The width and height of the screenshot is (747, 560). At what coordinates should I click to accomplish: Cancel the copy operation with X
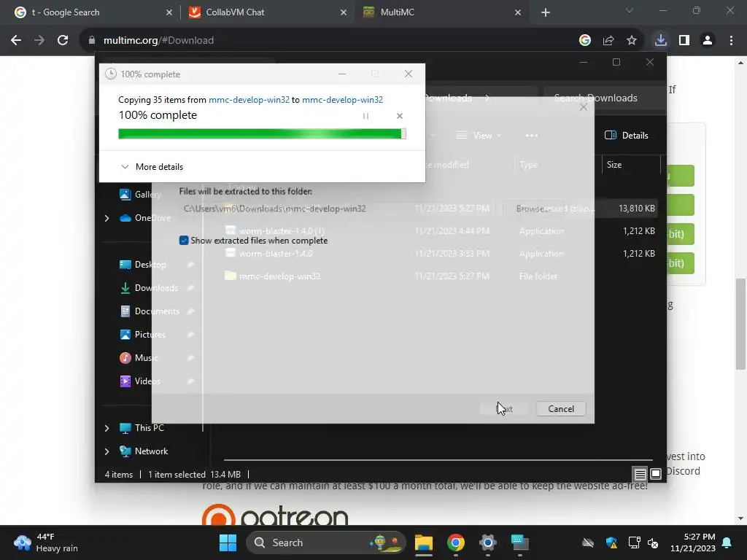pos(400,116)
